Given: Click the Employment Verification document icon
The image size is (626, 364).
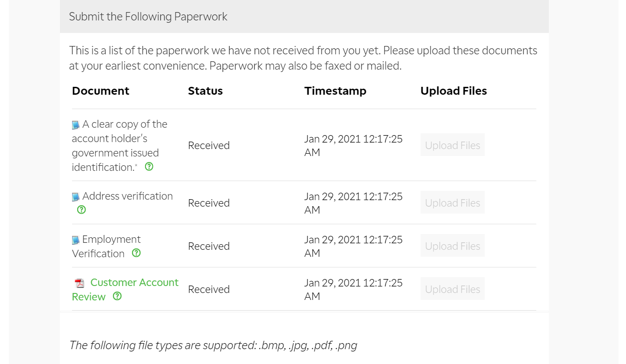Looking at the screenshot, I should [76, 240].
